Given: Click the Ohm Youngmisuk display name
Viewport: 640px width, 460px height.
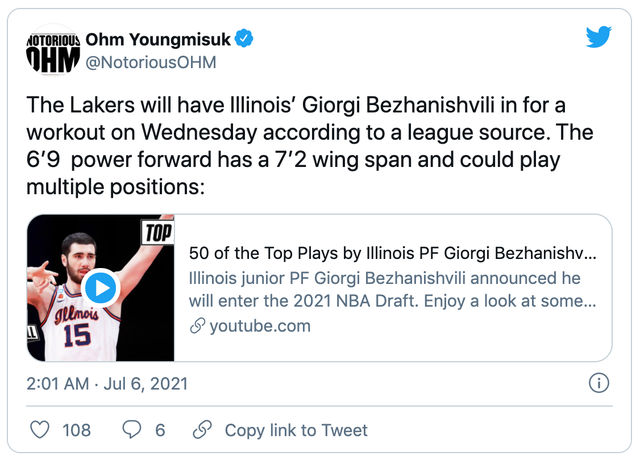Looking at the screenshot, I should pyautogui.click(x=158, y=40).
